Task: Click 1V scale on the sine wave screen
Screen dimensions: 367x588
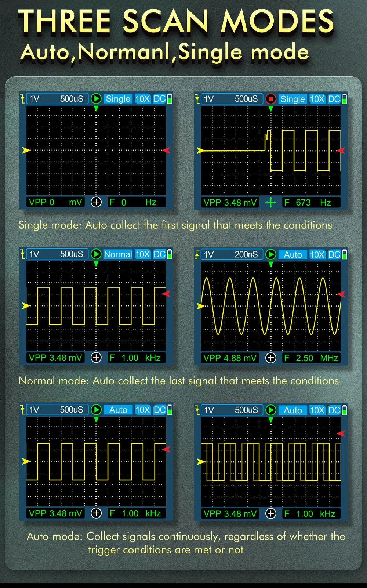Action: pos(209,254)
